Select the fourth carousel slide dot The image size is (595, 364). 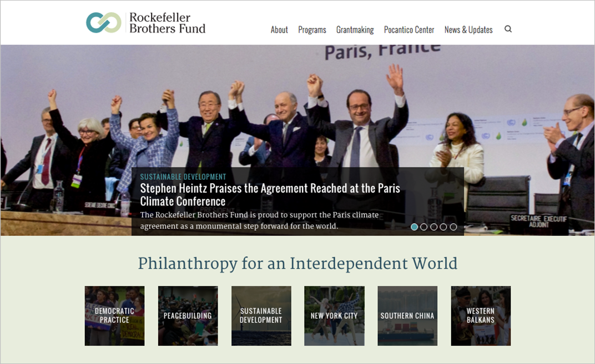443,227
